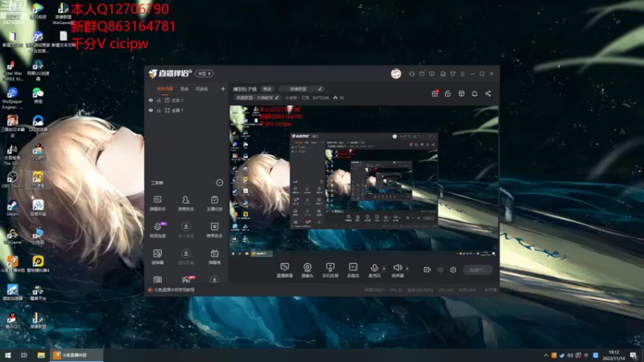644x362 pixels.
Task: Select the 微信 WeChat desktop icon
Action: [x=38, y=96]
